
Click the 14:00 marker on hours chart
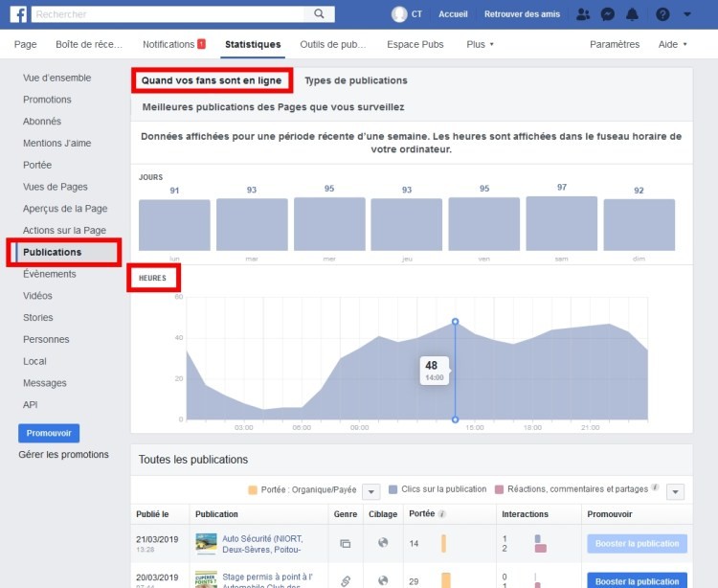[455, 322]
